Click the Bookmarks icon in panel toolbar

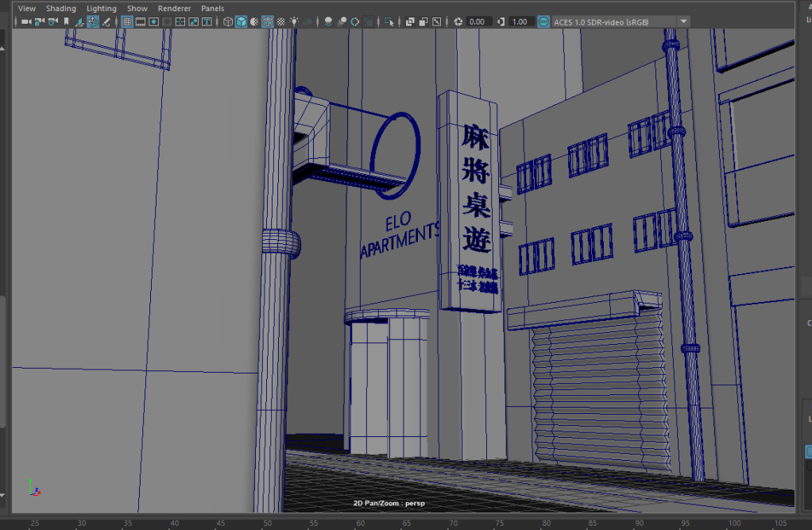tap(66, 21)
